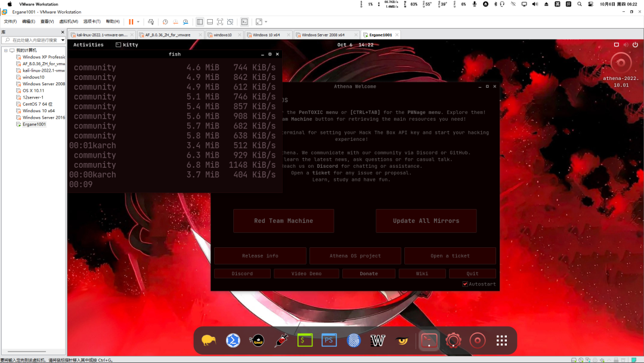Viewport: 644px width, 363px height.
Task: Click the Oct 6 14:22 clock
Action: tap(355, 45)
